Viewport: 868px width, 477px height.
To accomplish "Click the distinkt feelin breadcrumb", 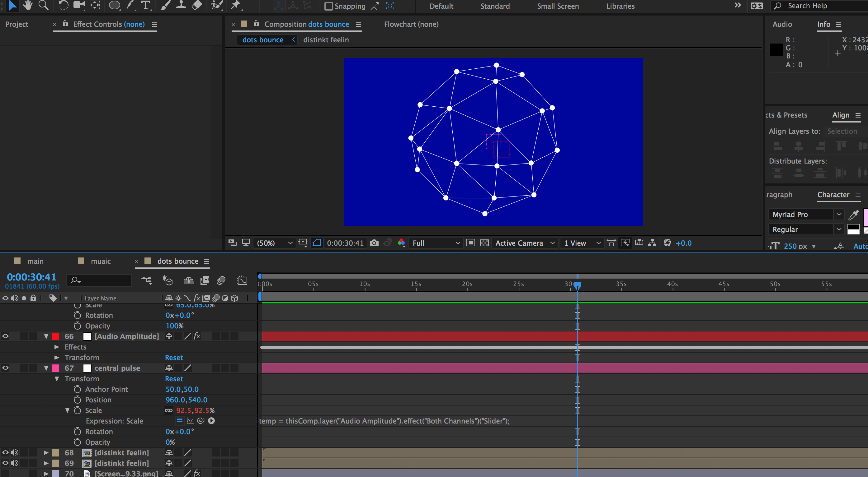I will click(326, 40).
